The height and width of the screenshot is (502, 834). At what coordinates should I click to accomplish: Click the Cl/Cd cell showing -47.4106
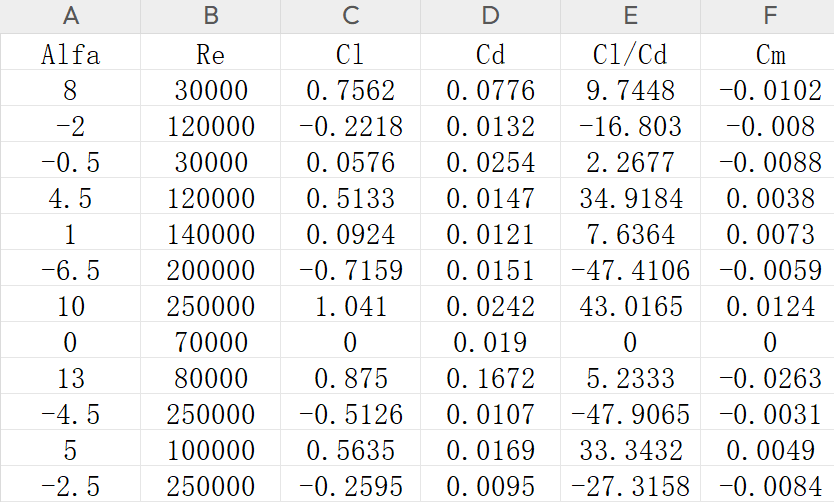630,271
